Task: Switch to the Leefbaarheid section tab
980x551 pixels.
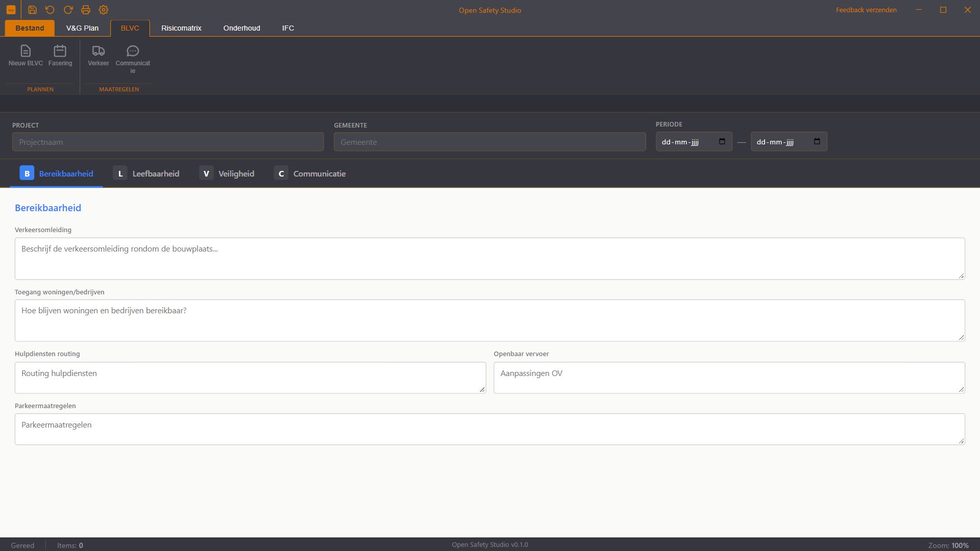Action: tap(146, 173)
